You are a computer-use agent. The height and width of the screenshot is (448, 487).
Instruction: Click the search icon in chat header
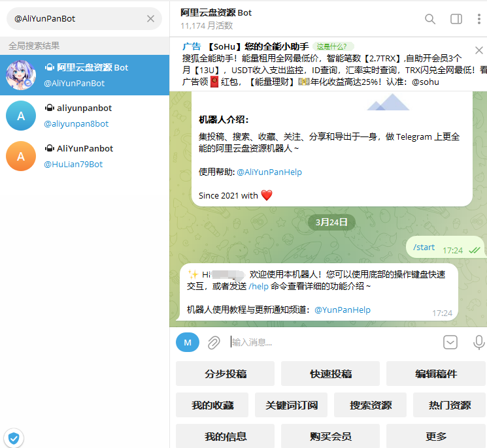[x=430, y=19]
